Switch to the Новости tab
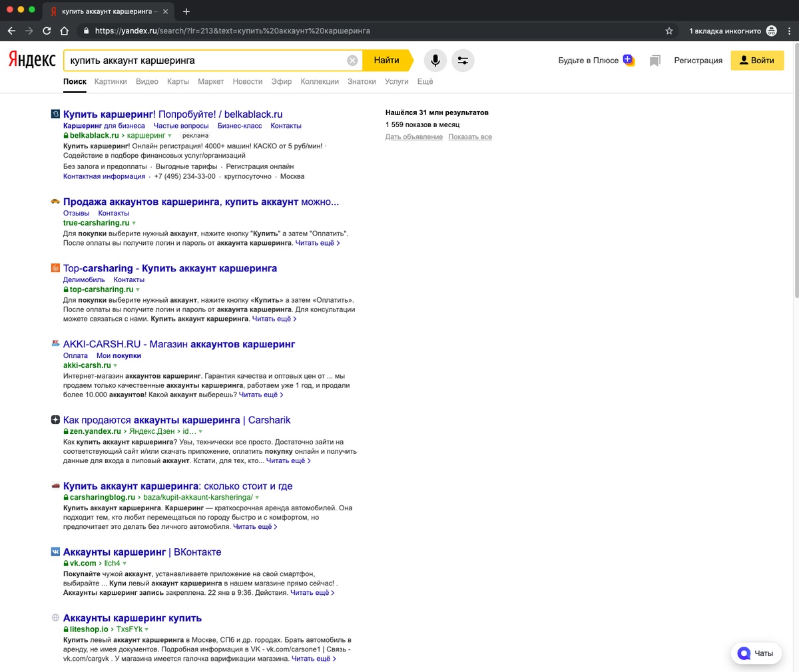 [248, 81]
